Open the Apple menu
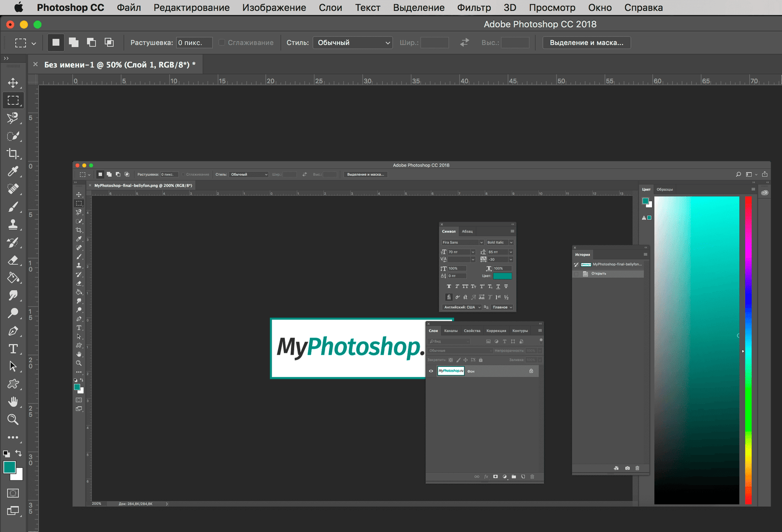 [19, 7]
